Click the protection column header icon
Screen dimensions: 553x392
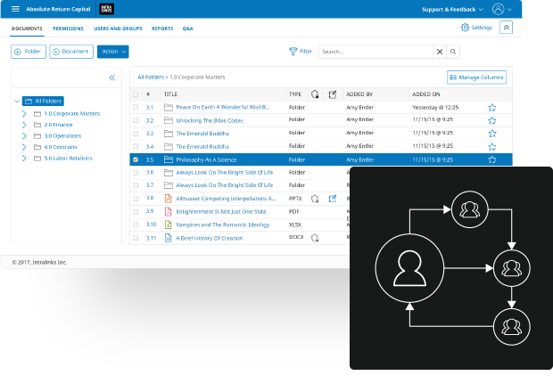[x=315, y=94]
